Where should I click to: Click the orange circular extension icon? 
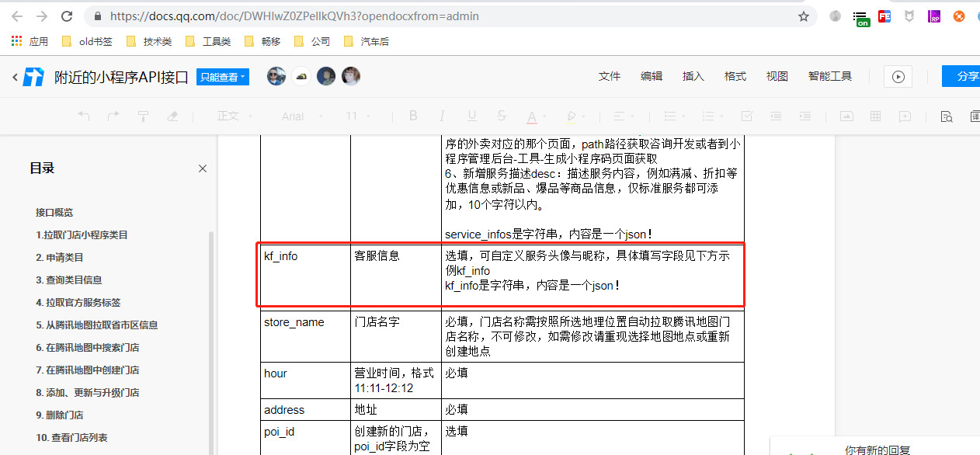point(959,16)
